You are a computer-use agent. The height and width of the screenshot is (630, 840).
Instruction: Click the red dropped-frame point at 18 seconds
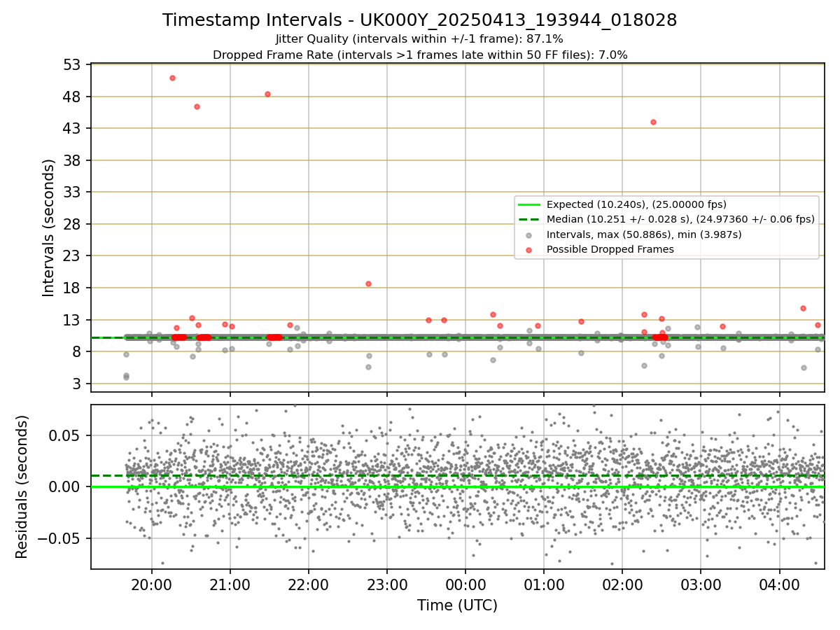point(368,283)
